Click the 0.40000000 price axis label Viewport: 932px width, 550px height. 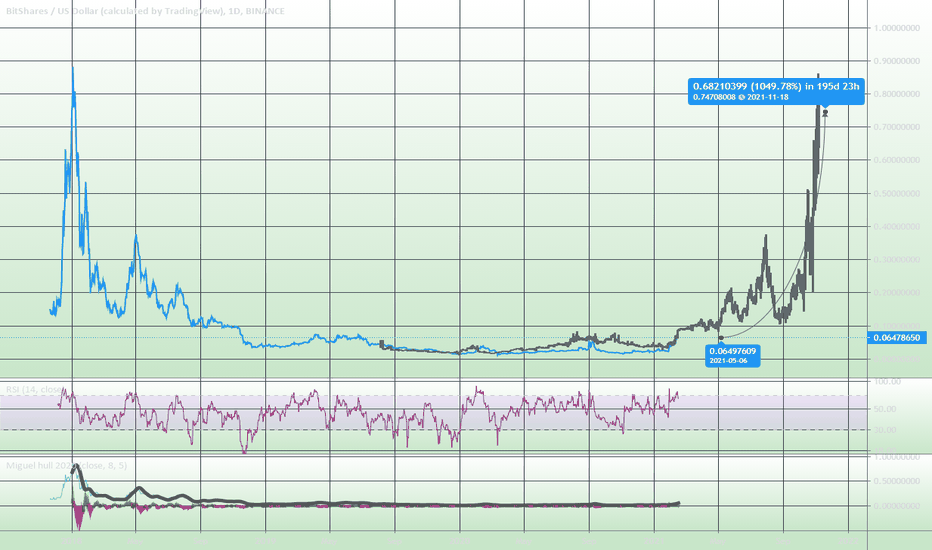coord(897,226)
